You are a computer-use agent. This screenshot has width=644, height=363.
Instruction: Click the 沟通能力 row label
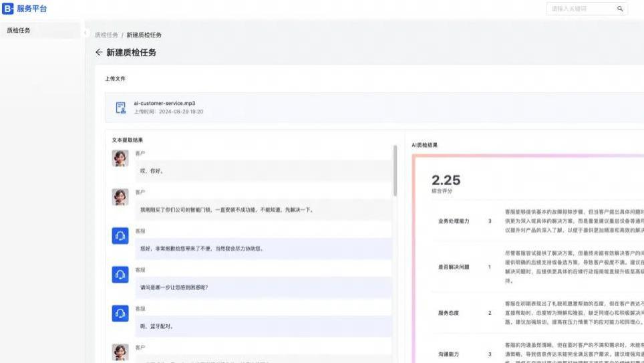tap(448, 354)
